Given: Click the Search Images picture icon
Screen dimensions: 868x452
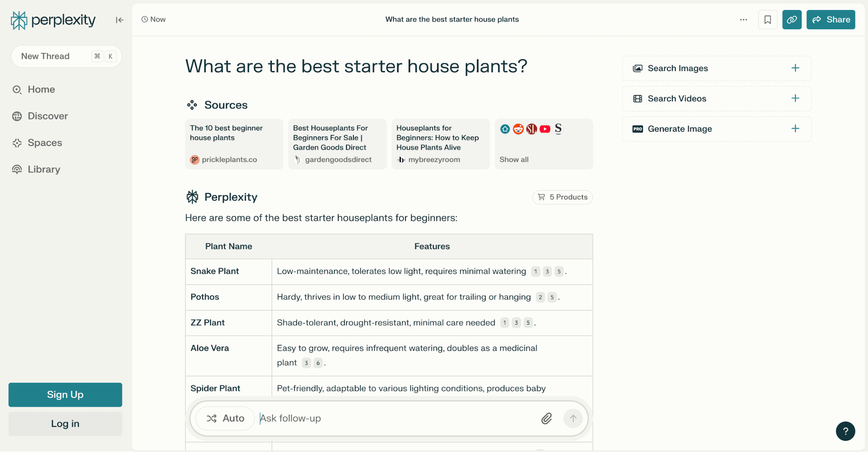Looking at the screenshot, I should [637, 68].
